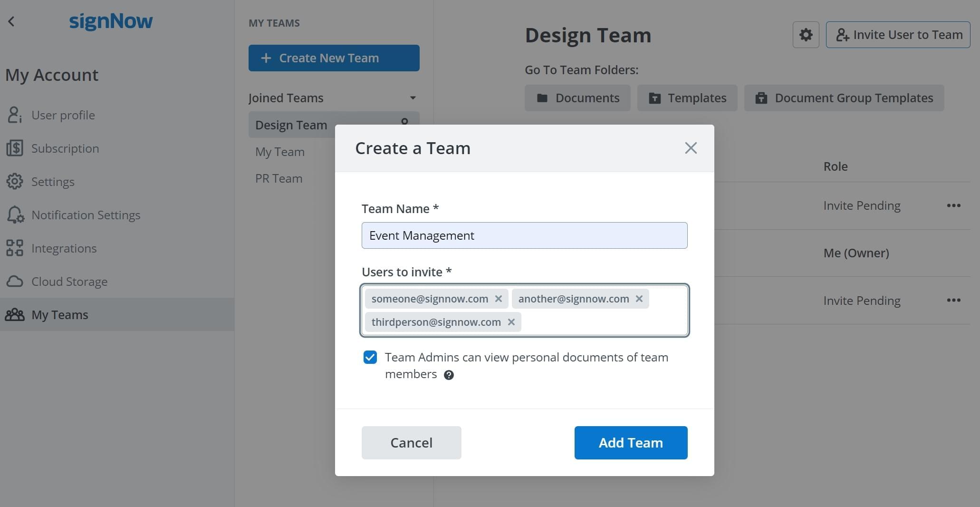This screenshot has height=507, width=980.
Task: Click the back arrow beside signNow logo
Action: (11, 21)
